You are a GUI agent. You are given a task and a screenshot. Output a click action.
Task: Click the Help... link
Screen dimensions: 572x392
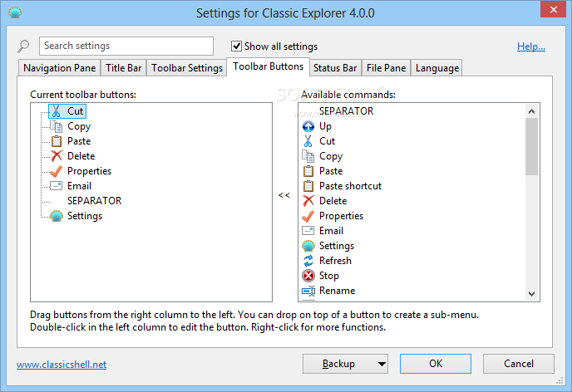pos(531,47)
